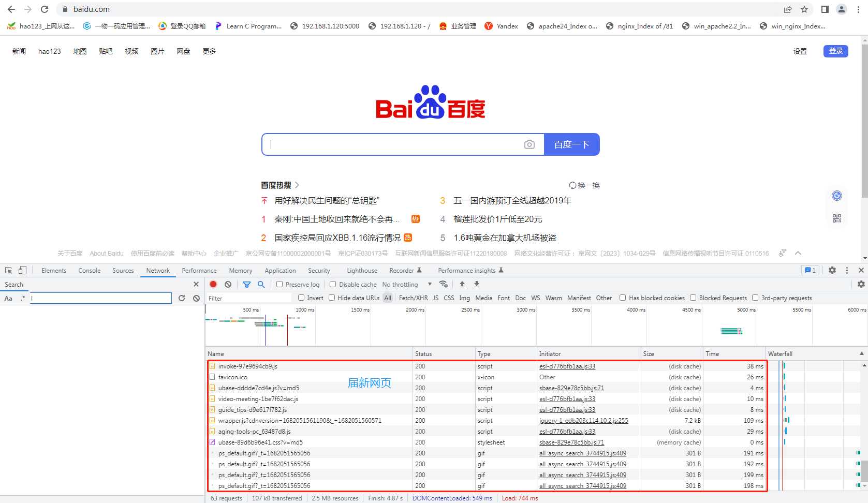The width and height of the screenshot is (868, 503).
Task: Click 换一换 to refresh hot searches
Action: (x=584, y=185)
